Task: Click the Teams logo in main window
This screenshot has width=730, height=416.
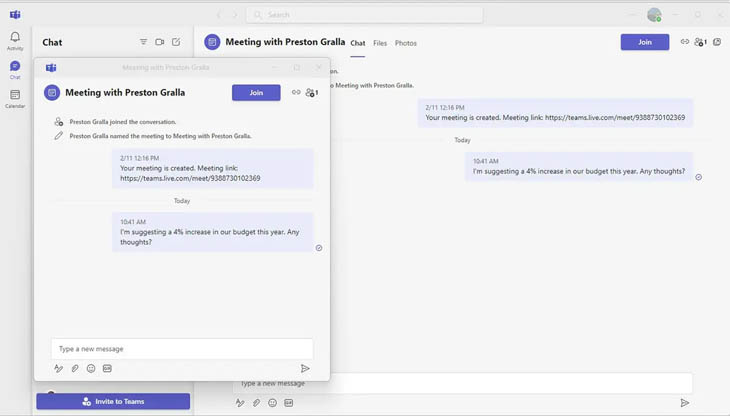Action: point(15,14)
